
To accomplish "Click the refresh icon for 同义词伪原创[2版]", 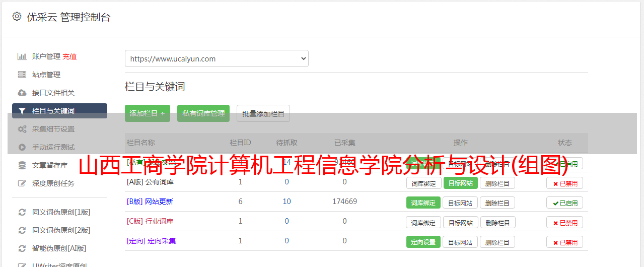I will pyautogui.click(x=22, y=230).
